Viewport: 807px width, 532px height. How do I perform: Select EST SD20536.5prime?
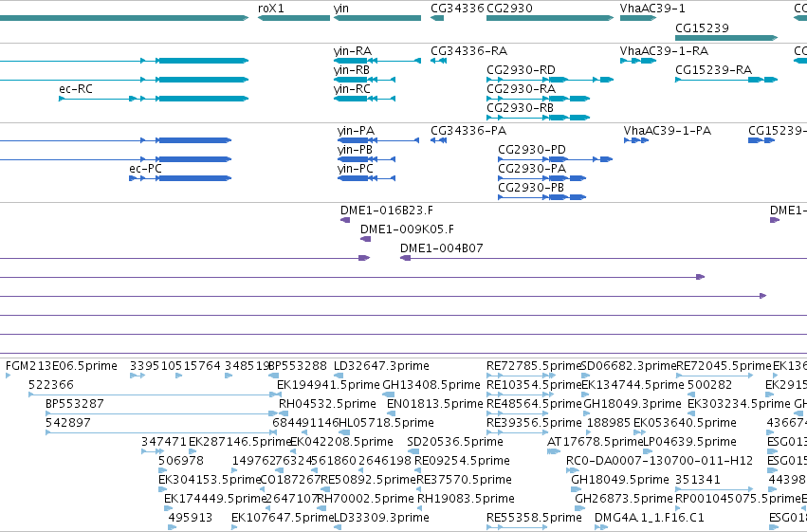[413, 451]
